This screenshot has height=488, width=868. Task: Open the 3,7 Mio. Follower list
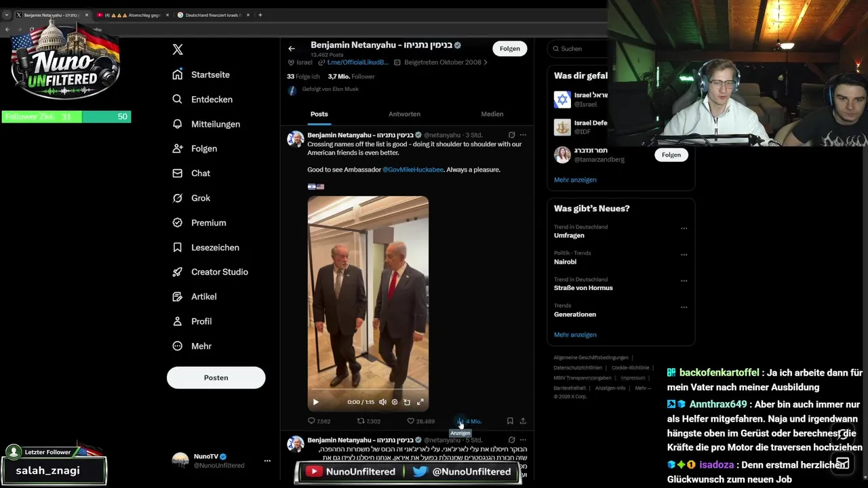pyautogui.click(x=351, y=77)
